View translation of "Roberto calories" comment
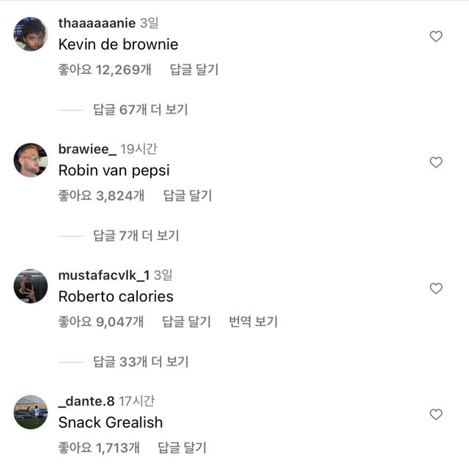This screenshot has height=476, width=469. [253, 322]
